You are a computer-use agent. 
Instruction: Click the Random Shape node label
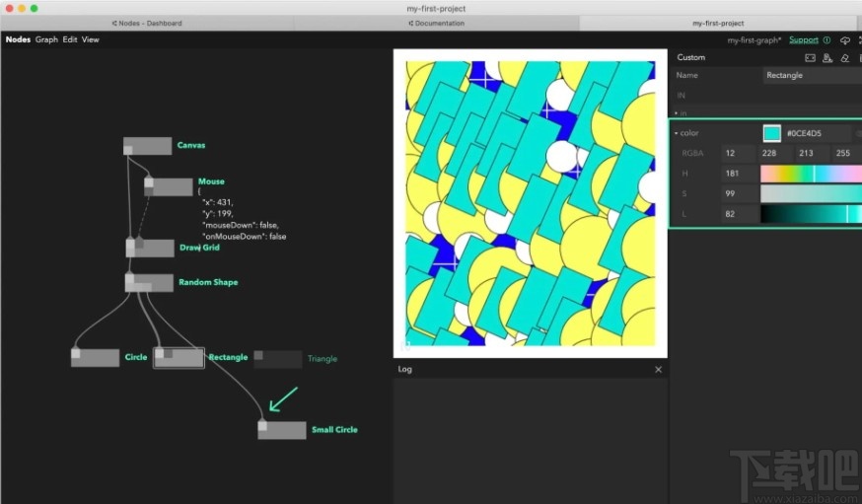[x=208, y=282]
